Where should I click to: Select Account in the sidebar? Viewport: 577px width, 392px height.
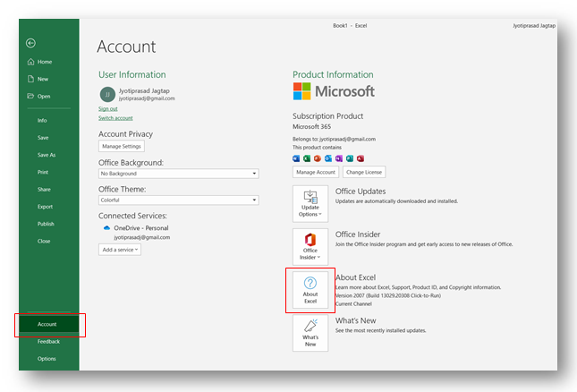click(x=49, y=324)
